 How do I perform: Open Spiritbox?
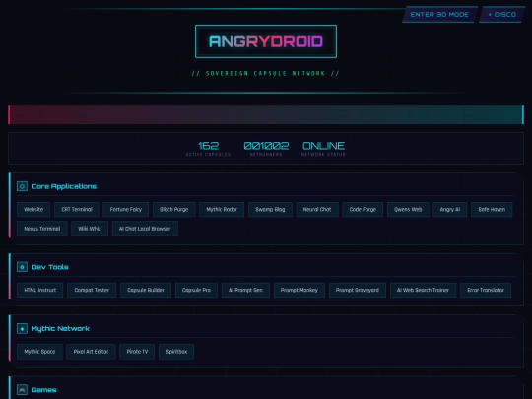(x=176, y=352)
